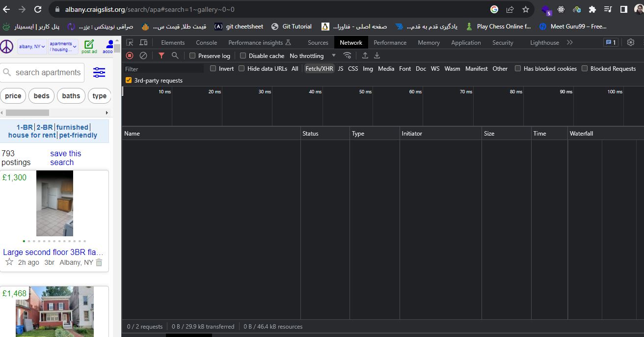Toggle the network filter funnel icon
This screenshot has width=644, height=337.
tap(161, 56)
